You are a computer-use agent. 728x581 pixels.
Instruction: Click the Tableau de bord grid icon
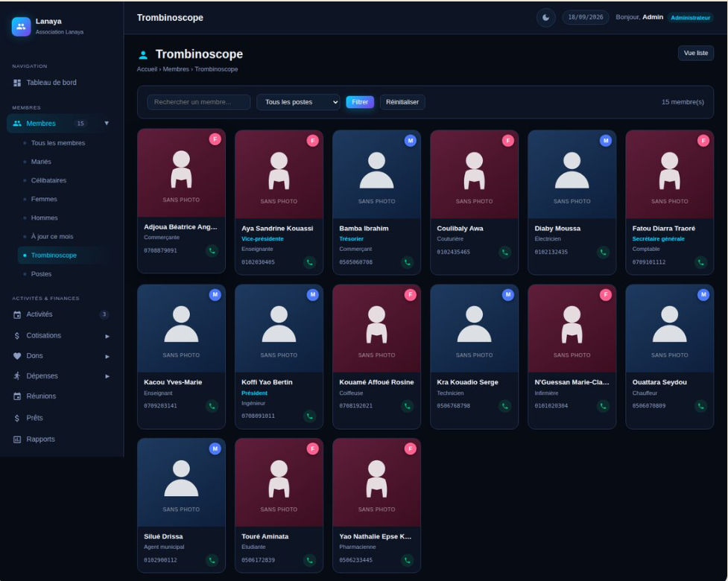[17, 83]
